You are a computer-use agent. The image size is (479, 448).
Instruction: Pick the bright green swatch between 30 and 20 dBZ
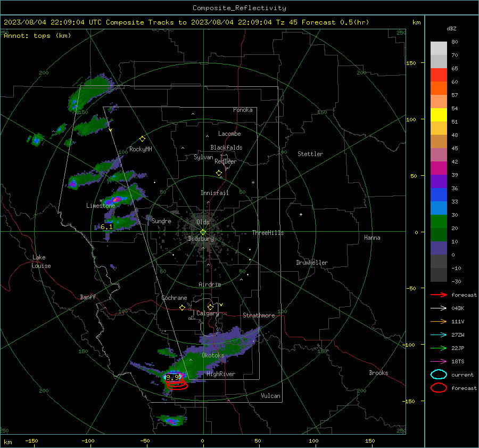(x=439, y=222)
